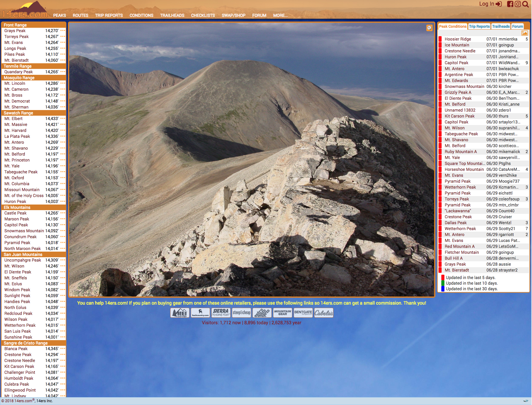Open the dots menu for Uncompahgre Peak
Image resolution: width=532 pixels, height=405 pixels.
63,260
